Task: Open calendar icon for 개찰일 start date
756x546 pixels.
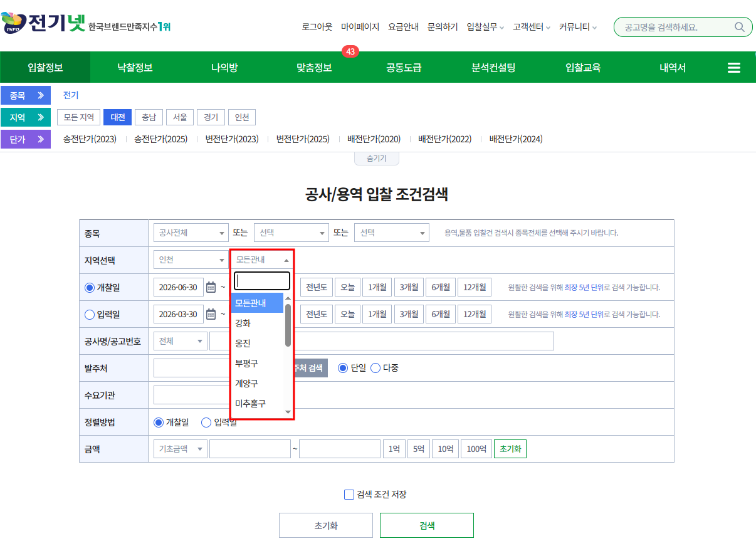Action: tap(211, 288)
